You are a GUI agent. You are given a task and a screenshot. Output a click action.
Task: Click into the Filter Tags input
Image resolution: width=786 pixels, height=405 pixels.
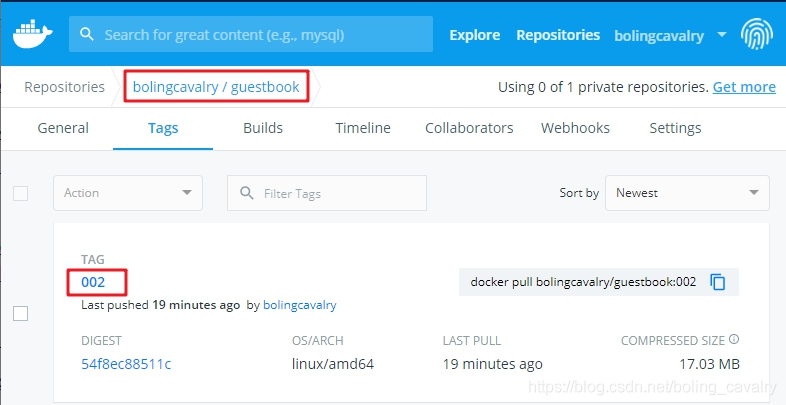tap(327, 193)
